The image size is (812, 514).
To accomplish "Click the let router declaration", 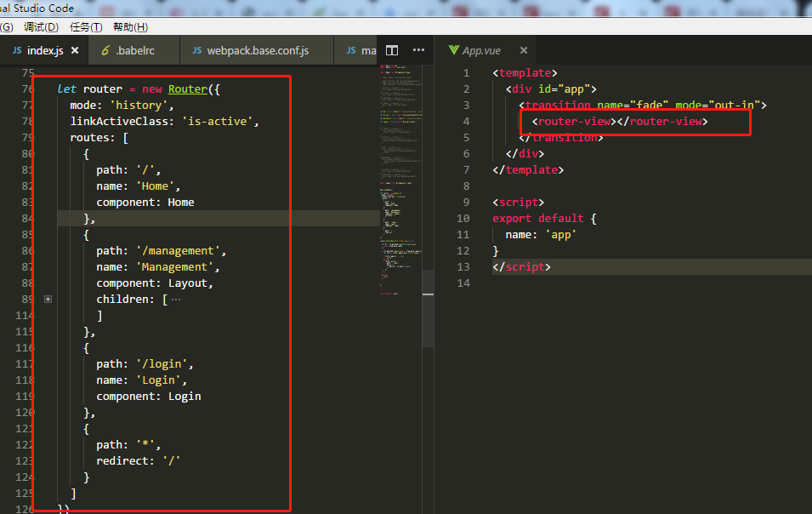I will point(139,89).
